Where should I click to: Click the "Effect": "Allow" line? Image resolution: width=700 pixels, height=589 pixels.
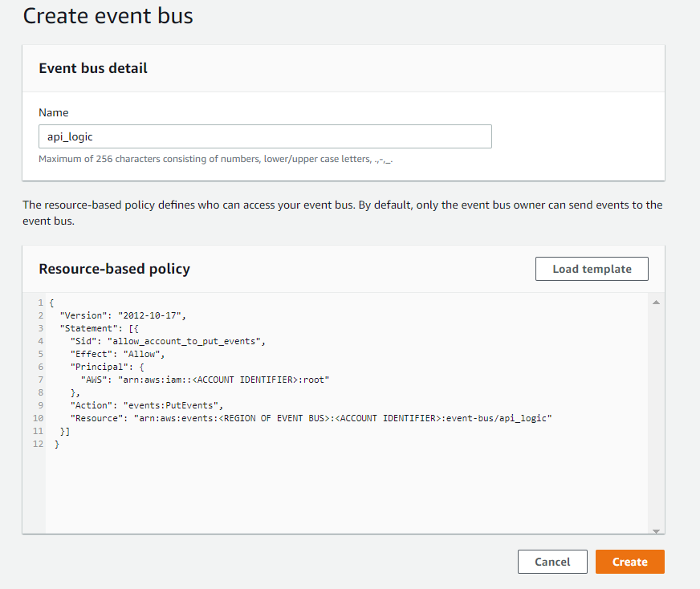117,355
